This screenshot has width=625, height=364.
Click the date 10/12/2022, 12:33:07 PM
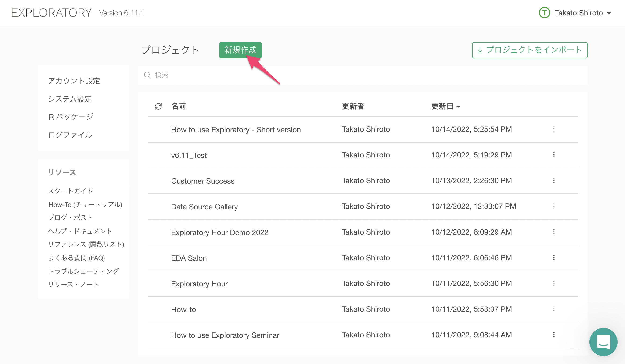(x=474, y=206)
